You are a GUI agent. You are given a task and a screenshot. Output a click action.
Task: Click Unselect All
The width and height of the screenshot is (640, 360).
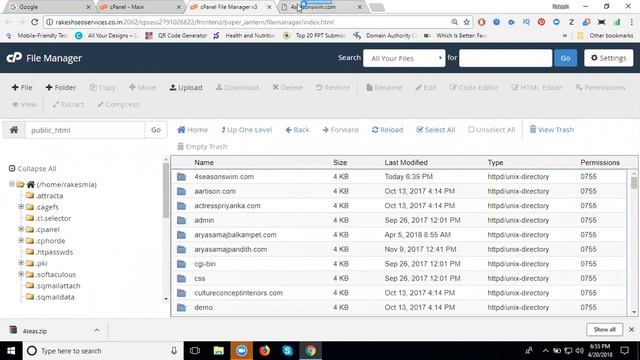[491, 130]
